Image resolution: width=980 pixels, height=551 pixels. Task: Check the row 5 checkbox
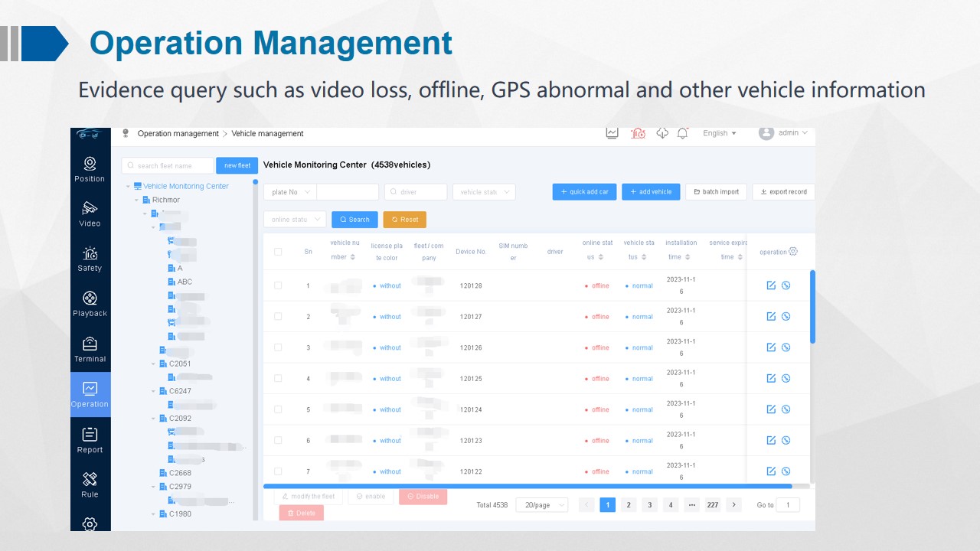tap(278, 409)
